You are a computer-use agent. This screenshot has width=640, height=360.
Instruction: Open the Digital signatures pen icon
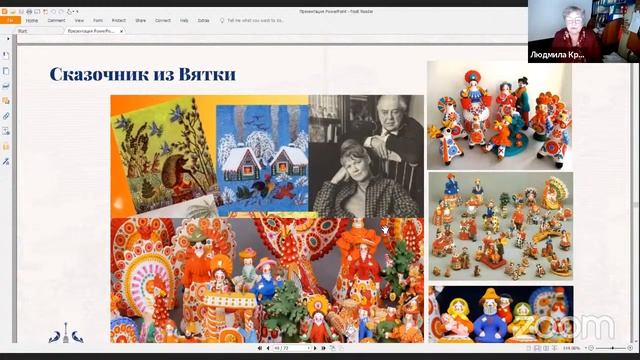click(x=6, y=162)
